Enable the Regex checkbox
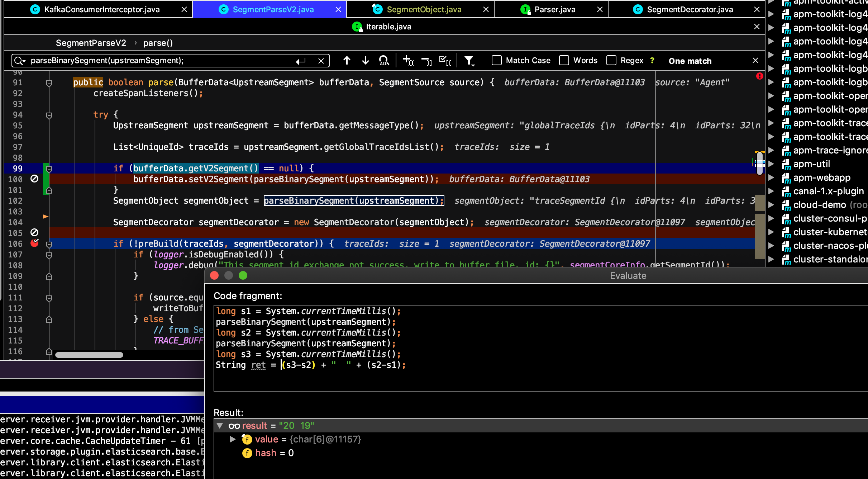The image size is (868, 479). [x=611, y=61]
